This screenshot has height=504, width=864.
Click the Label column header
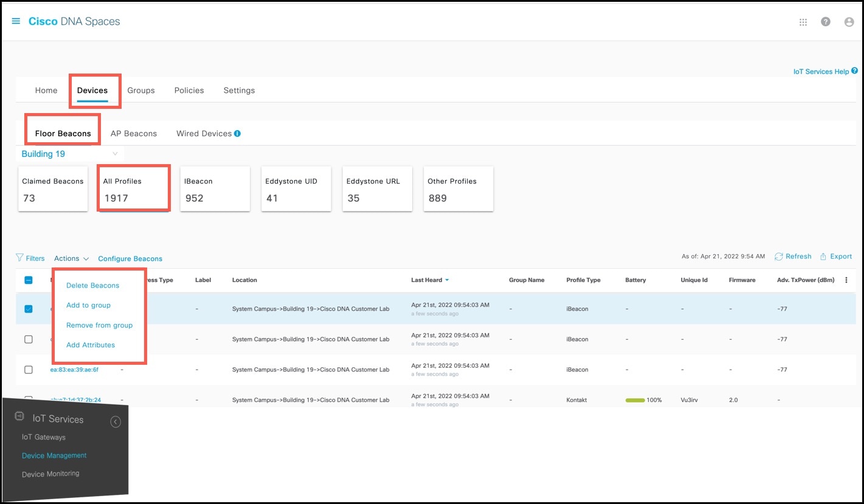click(x=203, y=280)
